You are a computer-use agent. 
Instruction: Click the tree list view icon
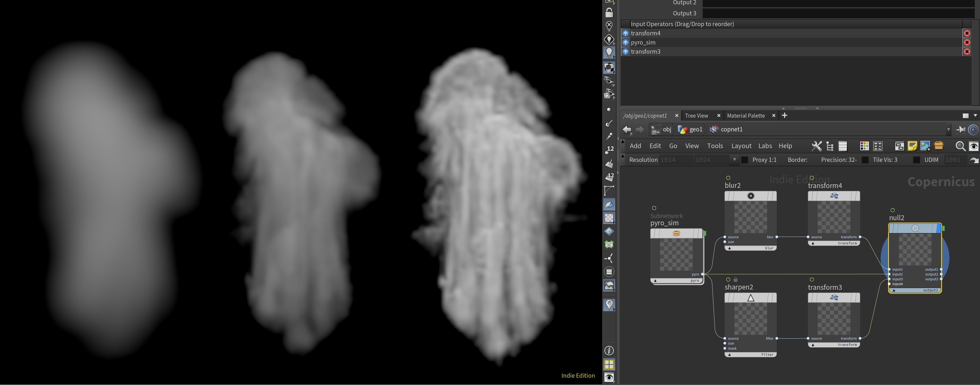(830, 146)
